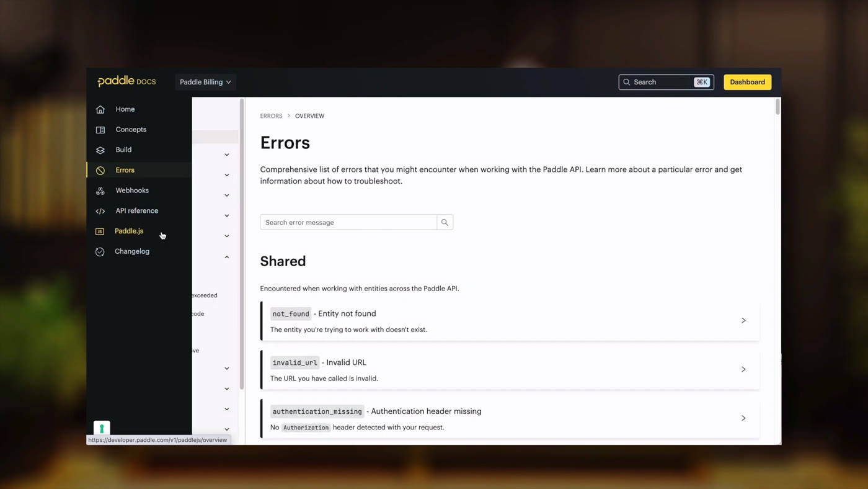Click the arrow on the authentication_missing row
The image size is (868, 489).
tap(743, 418)
